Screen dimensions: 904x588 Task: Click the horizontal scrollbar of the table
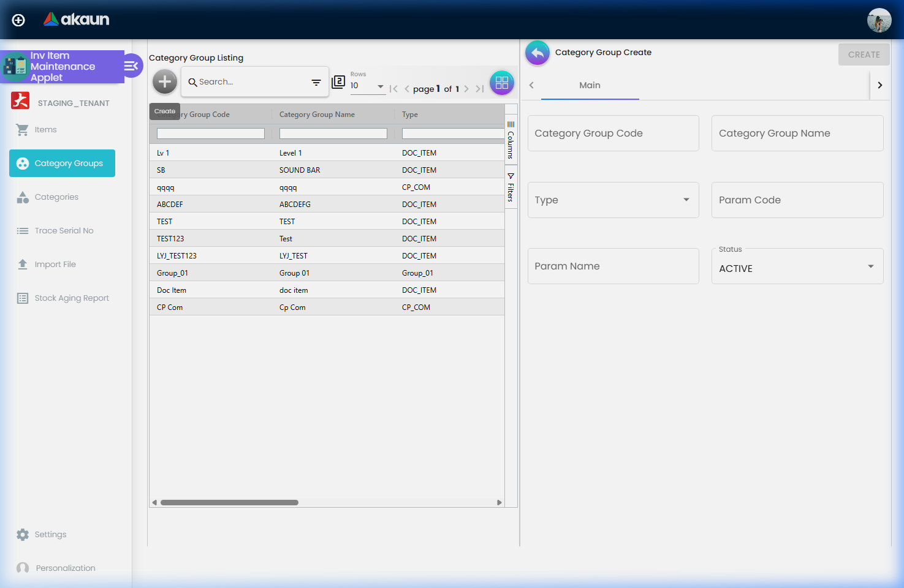pos(229,502)
